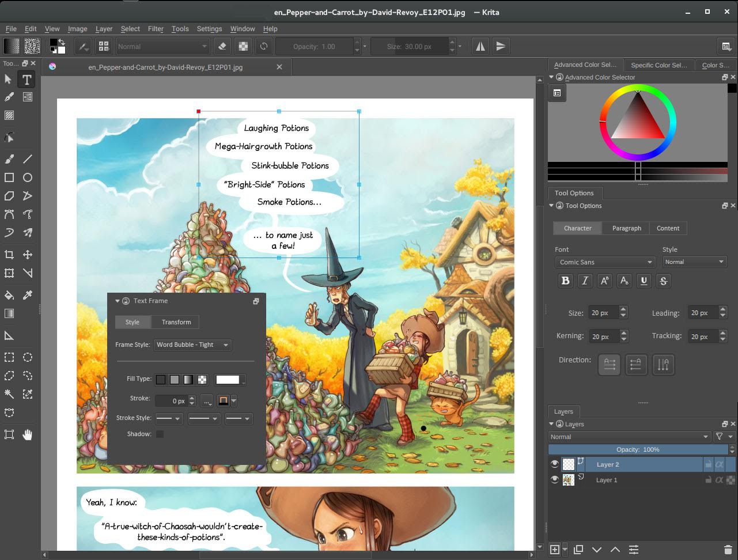Select the Fill tool in the toolbox

click(8, 295)
